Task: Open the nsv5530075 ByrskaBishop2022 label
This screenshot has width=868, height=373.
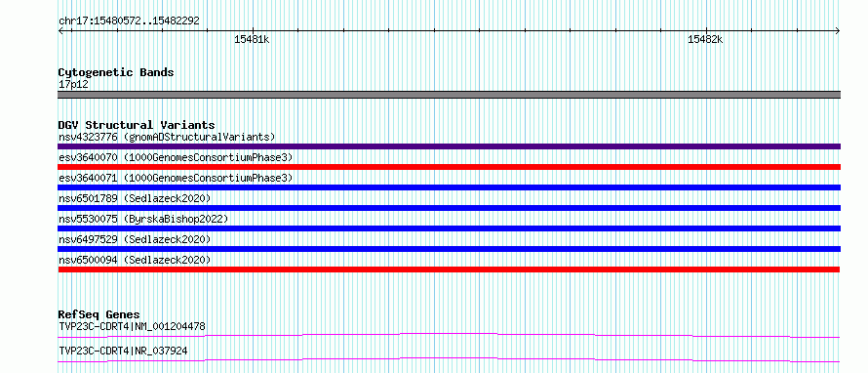Action: pyautogui.click(x=143, y=219)
